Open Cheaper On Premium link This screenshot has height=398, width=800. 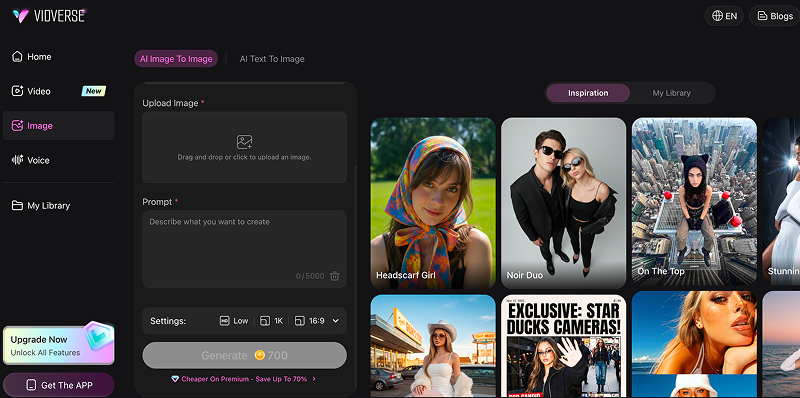pos(244,379)
